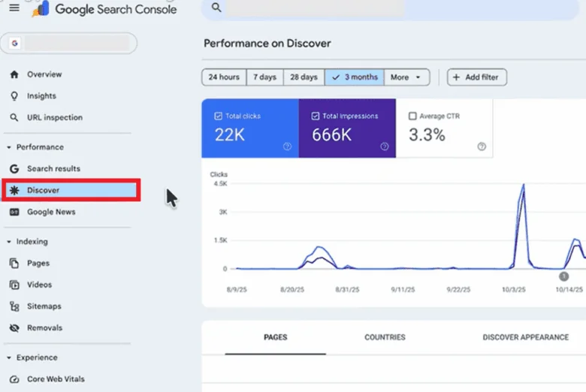Open the Discover report
This screenshot has width=586, height=392.
71,190
